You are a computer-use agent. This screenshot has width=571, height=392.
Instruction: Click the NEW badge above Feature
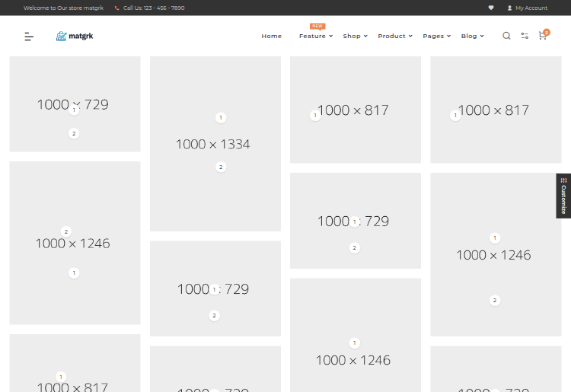pos(317,26)
